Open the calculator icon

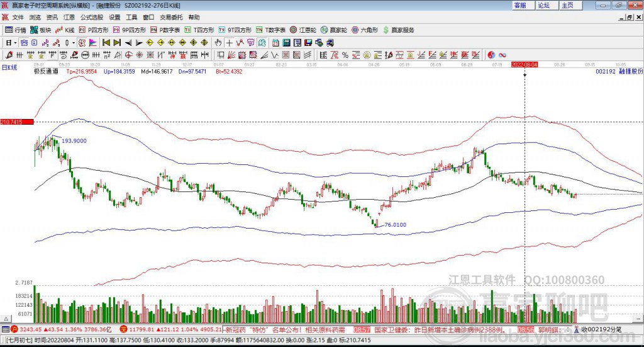tap(287, 43)
